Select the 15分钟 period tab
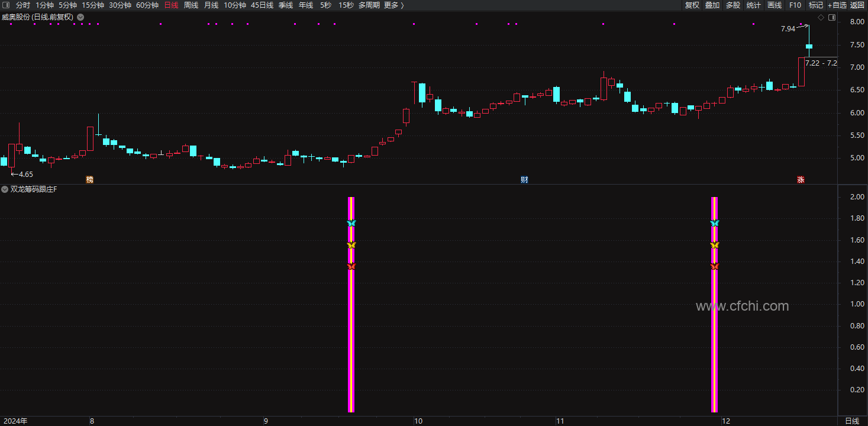The height and width of the screenshot is (426, 868). [93, 5]
